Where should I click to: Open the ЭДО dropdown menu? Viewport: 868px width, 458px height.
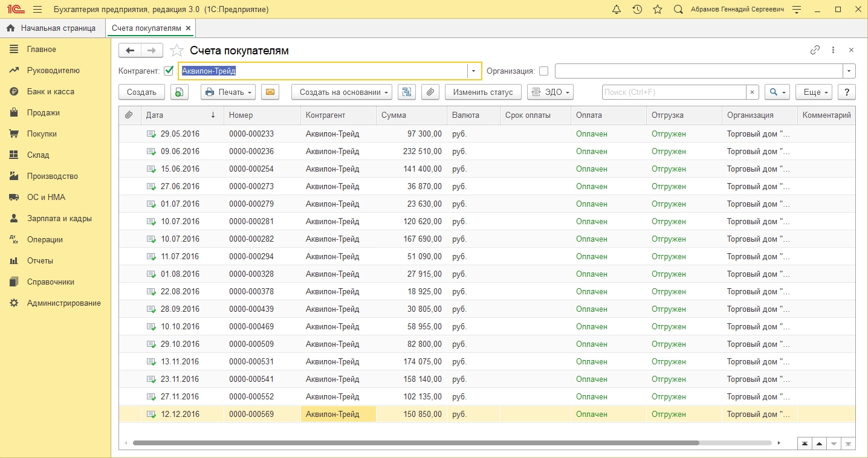click(x=550, y=92)
